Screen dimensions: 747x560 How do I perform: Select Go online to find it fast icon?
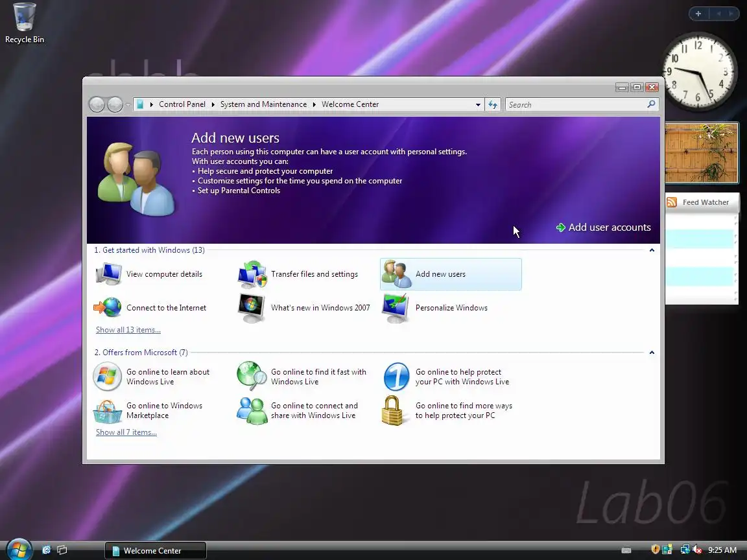(x=252, y=376)
